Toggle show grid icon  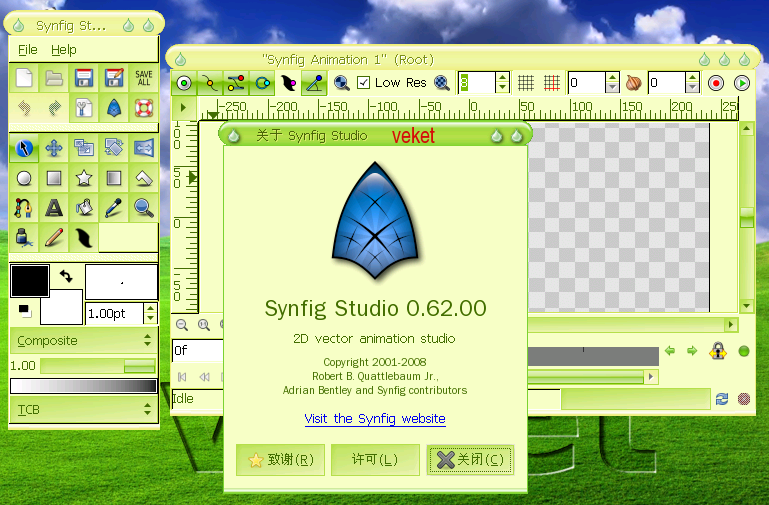coord(526,83)
